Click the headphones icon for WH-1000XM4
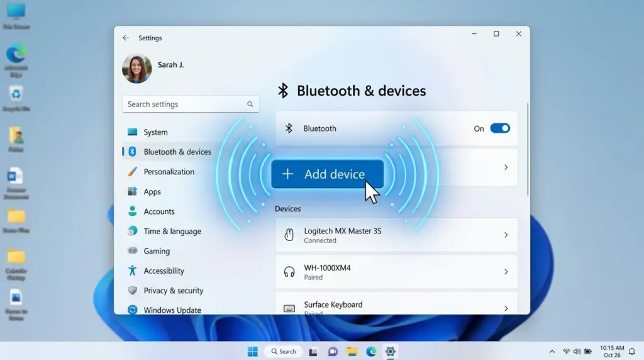This screenshot has height=360, width=644. pyautogui.click(x=289, y=272)
